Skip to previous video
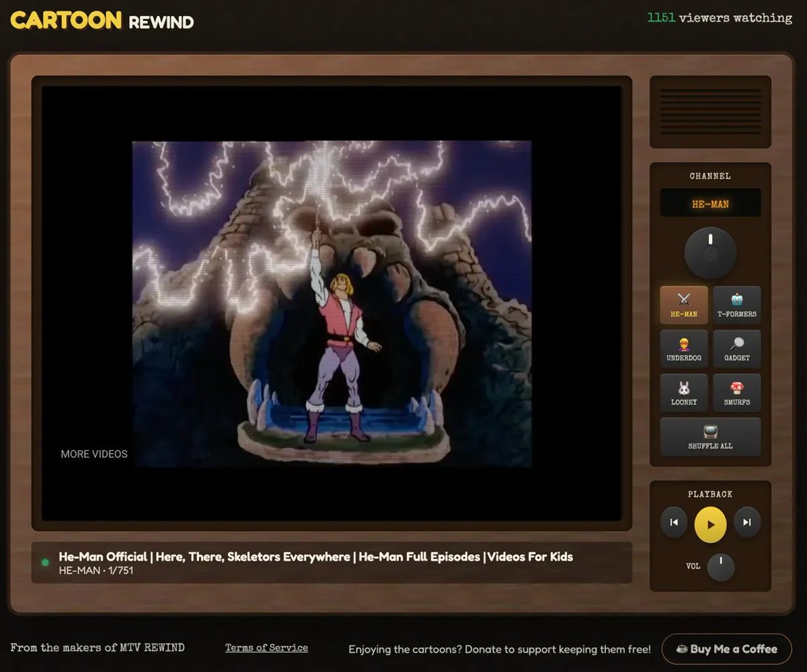 click(x=674, y=522)
